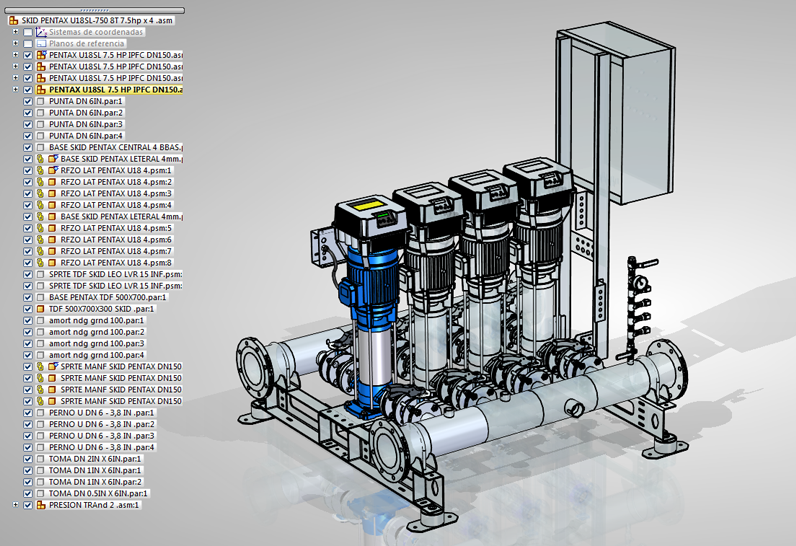Image resolution: width=796 pixels, height=546 pixels.
Task: Uncheck PUNTA DN 6IN.par:4 visibility
Action: tap(28, 136)
